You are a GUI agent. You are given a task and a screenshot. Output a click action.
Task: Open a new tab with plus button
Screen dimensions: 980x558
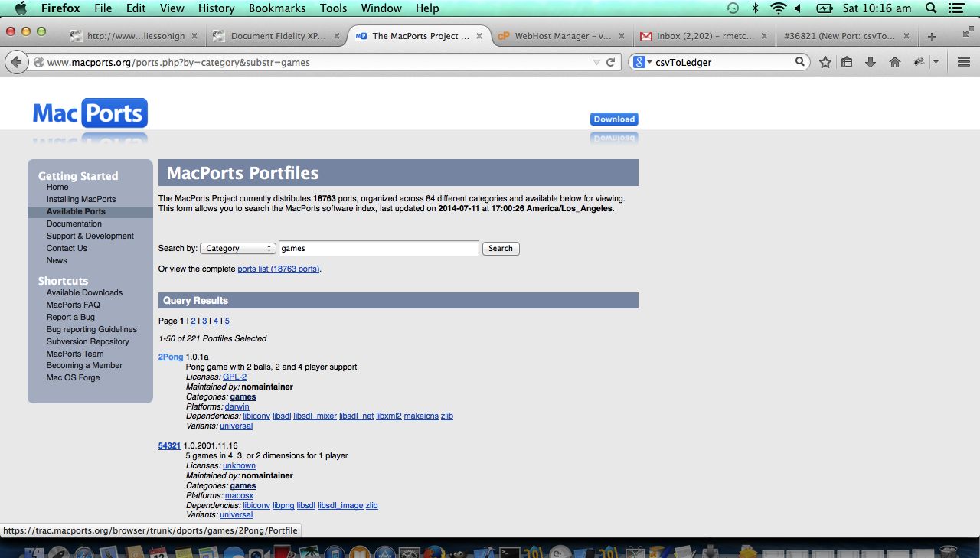point(932,36)
